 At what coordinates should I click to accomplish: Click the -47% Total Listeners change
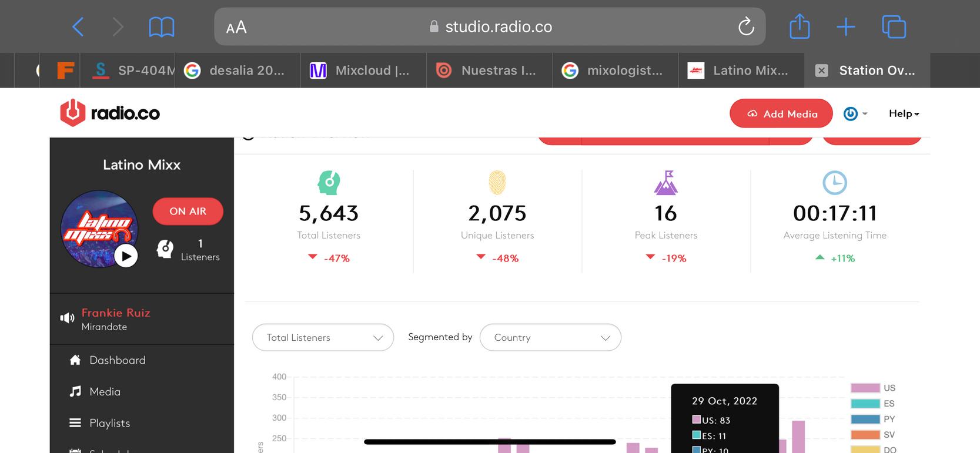[x=337, y=259]
